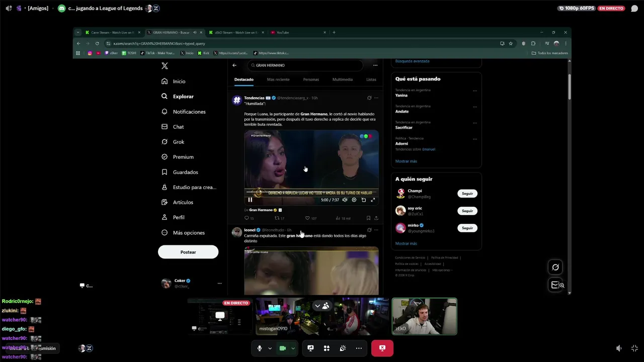The width and height of the screenshot is (644, 362).
Task: Click the back arrow beside search
Action: 234,65
